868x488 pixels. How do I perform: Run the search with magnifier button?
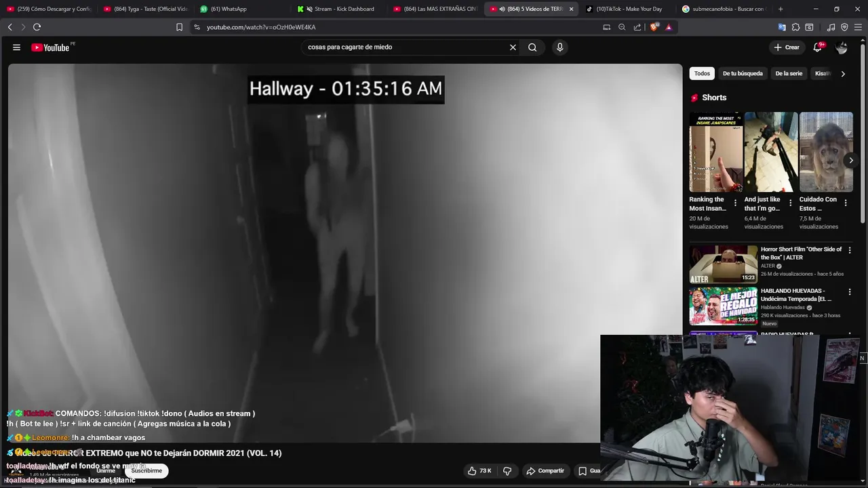point(532,47)
